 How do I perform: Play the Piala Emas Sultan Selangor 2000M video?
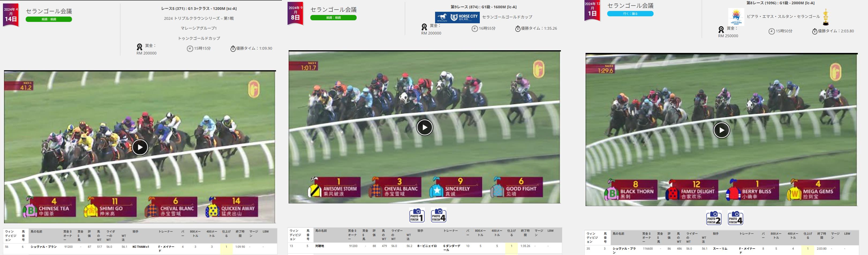[x=722, y=130]
